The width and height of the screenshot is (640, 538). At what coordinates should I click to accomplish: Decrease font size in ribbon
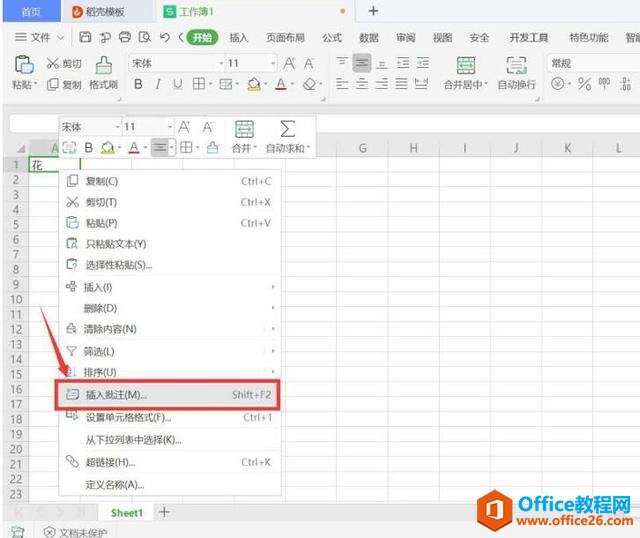(309, 63)
